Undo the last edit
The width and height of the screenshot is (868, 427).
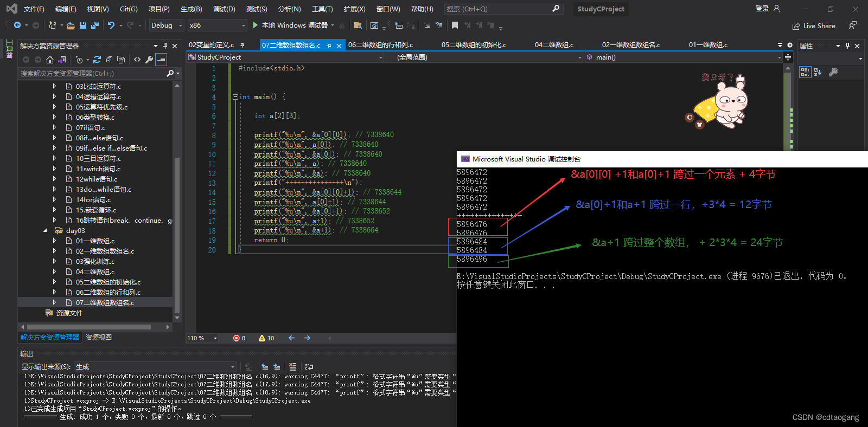point(111,25)
